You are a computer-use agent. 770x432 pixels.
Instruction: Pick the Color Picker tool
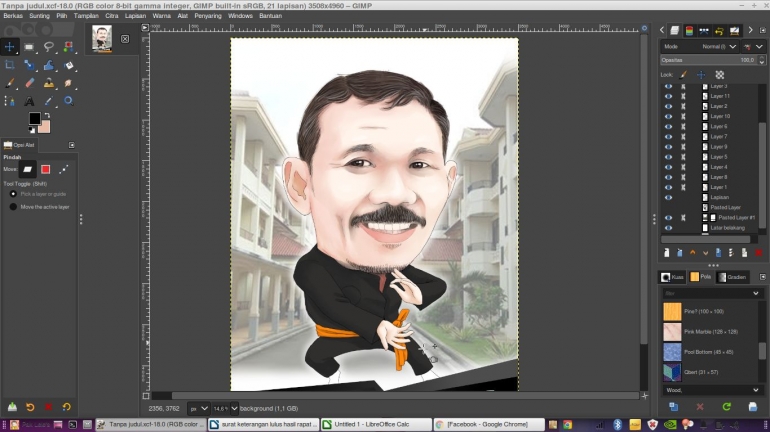pos(49,101)
